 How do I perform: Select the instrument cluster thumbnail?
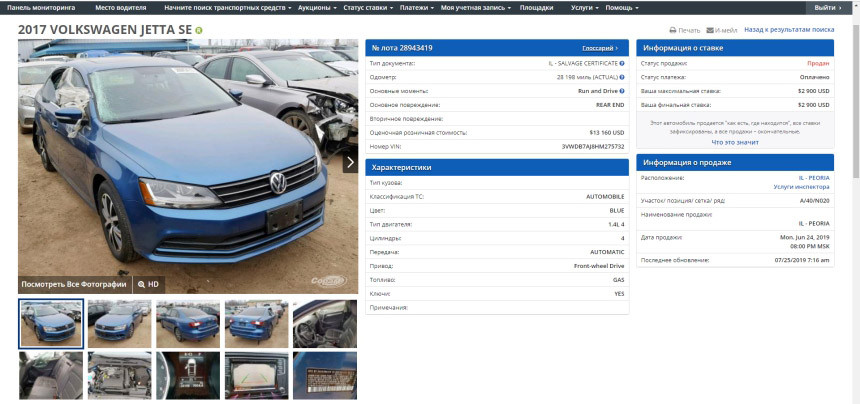188,375
